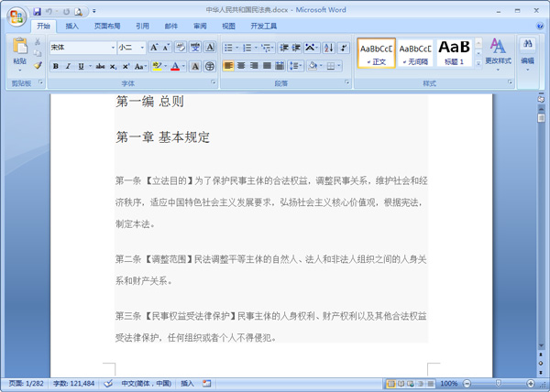Click the zoom slider handle
Image resolution: width=550 pixels, height=392 pixels.
pos(499,383)
